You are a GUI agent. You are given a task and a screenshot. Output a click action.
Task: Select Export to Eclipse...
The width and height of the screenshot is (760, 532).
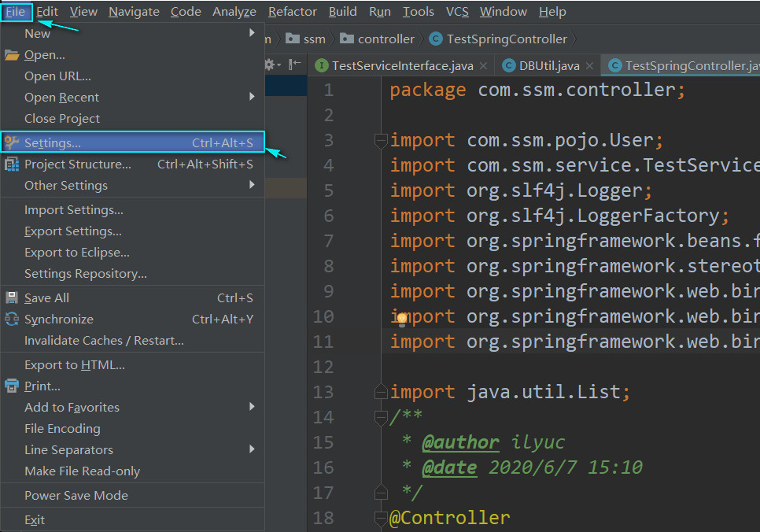tap(132, 253)
